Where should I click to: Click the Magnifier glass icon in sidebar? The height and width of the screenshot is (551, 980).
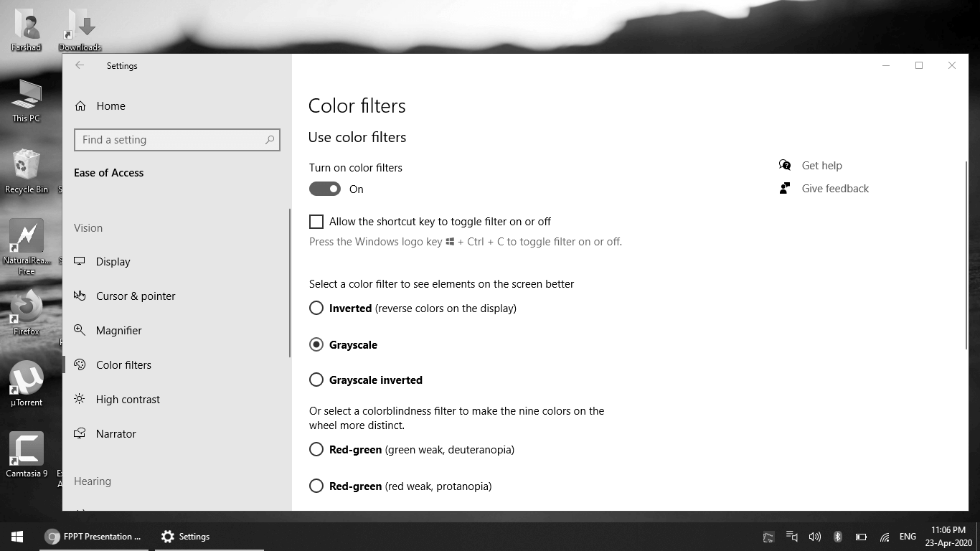tap(80, 330)
